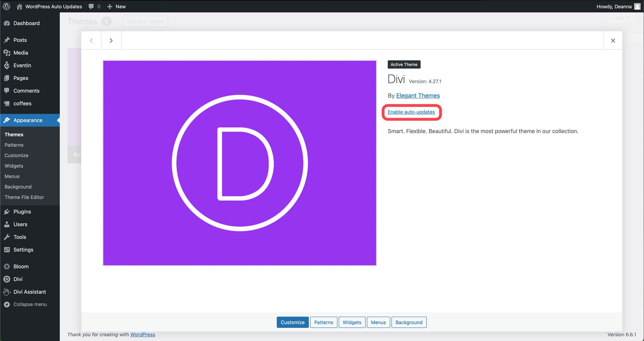The height and width of the screenshot is (341, 644).
Task: Go to Plugins in the sidebar
Action: coord(22,212)
